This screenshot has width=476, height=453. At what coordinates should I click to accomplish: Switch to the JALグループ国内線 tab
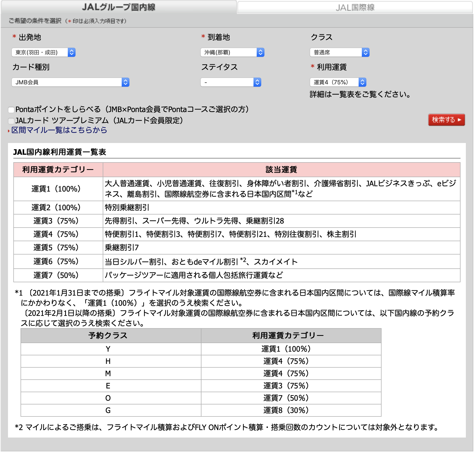119,7
